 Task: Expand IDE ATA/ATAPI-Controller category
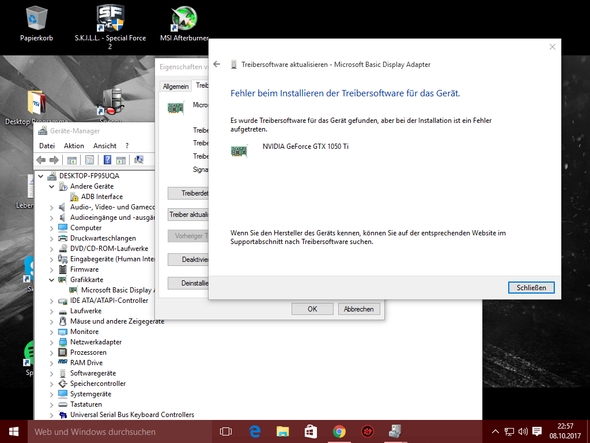pyautogui.click(x=52, y=301)
